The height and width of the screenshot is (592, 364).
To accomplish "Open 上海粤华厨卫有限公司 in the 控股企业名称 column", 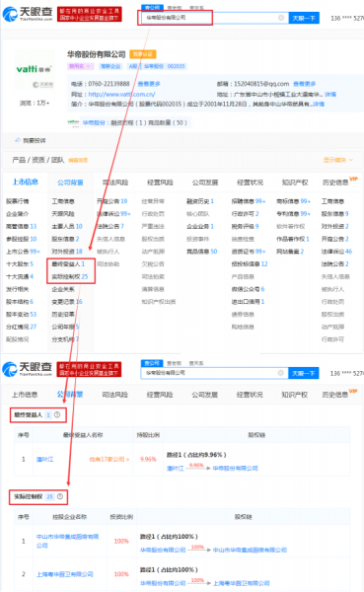I will (64, 574).
